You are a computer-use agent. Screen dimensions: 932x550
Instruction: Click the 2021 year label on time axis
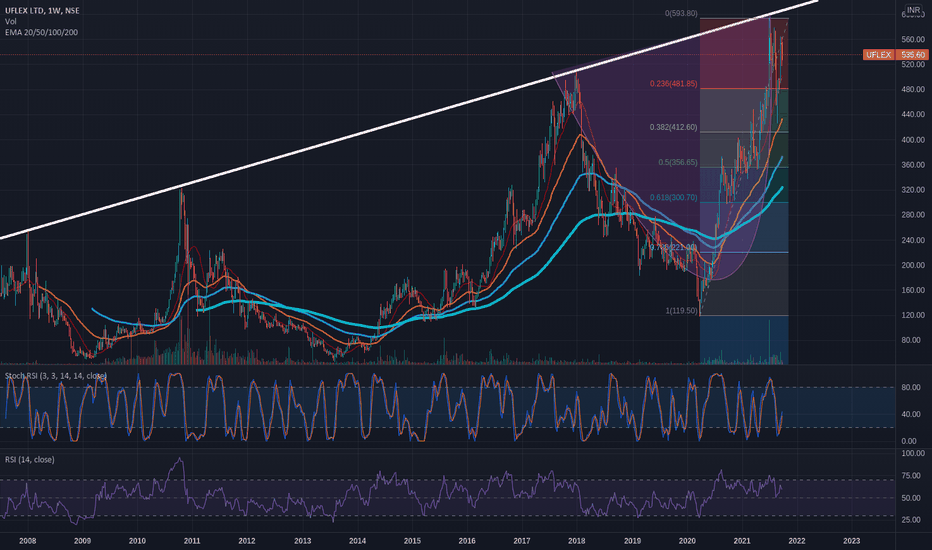click(x=742, y=541)
